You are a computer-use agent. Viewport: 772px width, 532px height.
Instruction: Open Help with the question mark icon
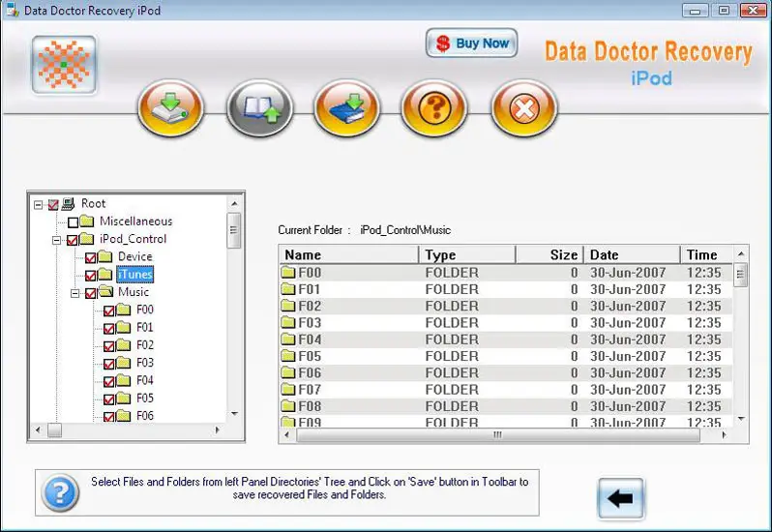click(434, 107)
